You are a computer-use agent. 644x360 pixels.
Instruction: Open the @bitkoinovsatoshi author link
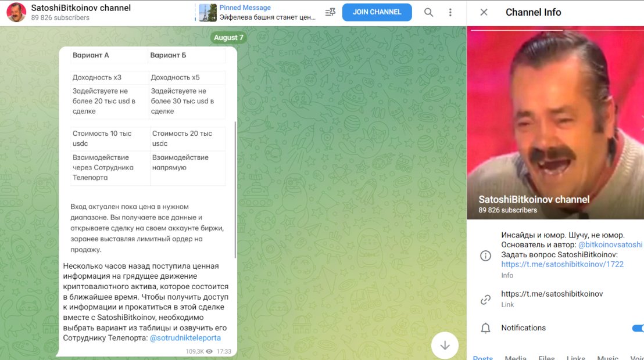pyautogui.click(x=610, y=244)
